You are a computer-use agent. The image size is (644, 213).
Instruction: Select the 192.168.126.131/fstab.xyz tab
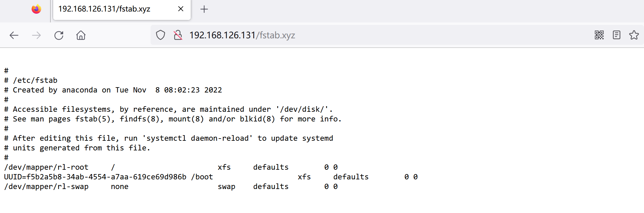104,9
